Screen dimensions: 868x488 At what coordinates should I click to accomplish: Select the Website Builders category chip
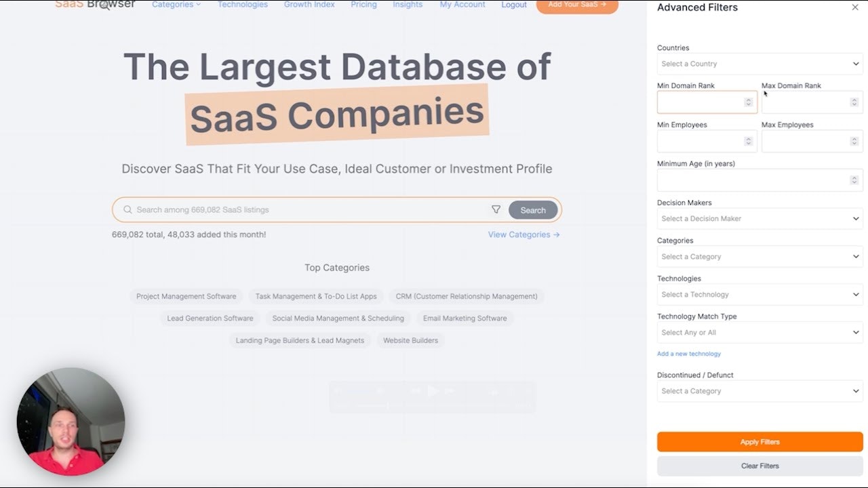pos(410,340)
